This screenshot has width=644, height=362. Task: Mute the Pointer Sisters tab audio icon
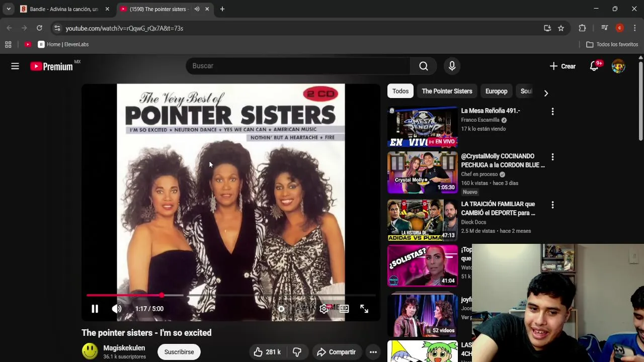pos(197,9)
